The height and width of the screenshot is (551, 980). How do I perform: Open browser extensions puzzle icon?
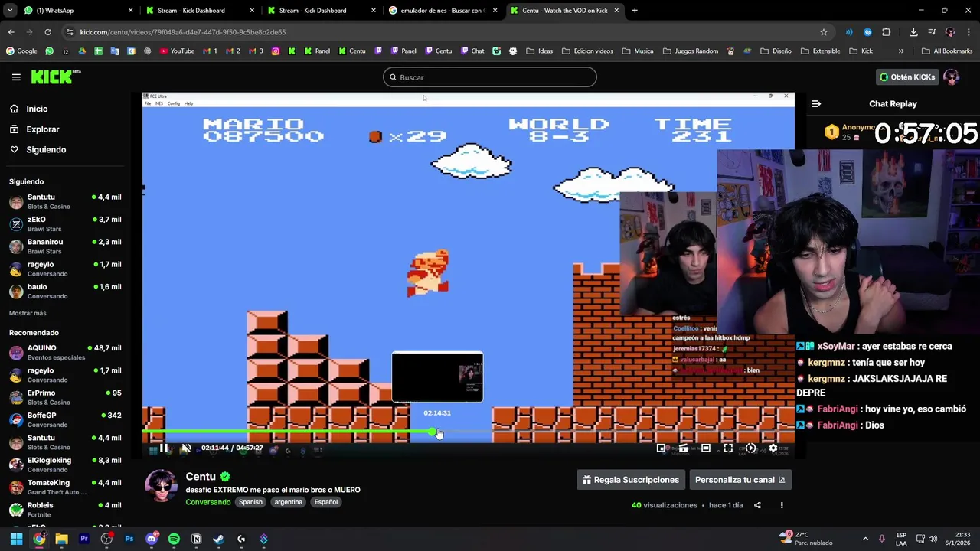pyautogui.click(x=887, y=32)
